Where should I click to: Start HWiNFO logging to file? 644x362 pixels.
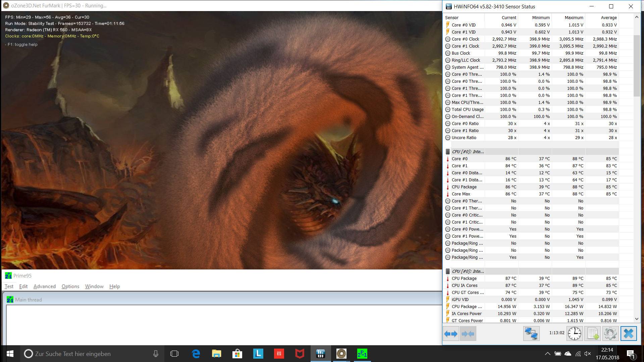click(x=592, y=334)
